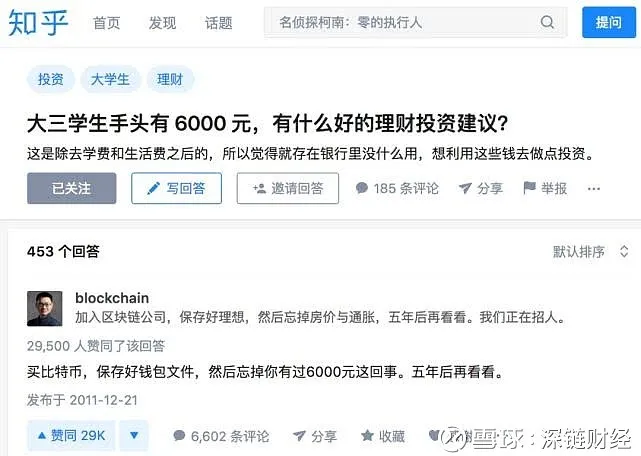Upvote the answer with 赞同 29K
The width and height of the screenshot is (641, 456).
point(72,436)
